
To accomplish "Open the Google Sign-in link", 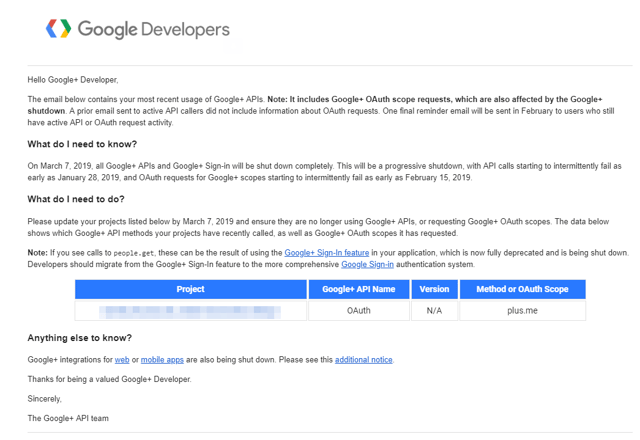I will coord(367,264).
